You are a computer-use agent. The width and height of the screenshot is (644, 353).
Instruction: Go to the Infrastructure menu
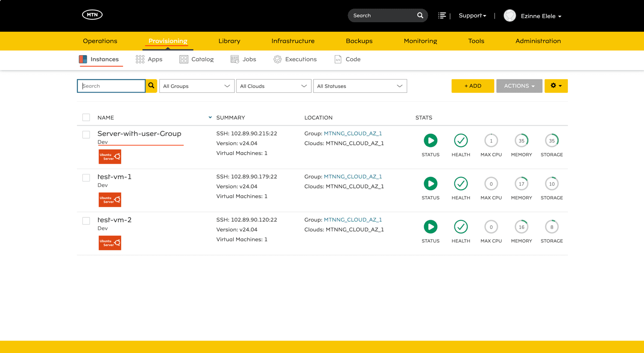[293, 41]
